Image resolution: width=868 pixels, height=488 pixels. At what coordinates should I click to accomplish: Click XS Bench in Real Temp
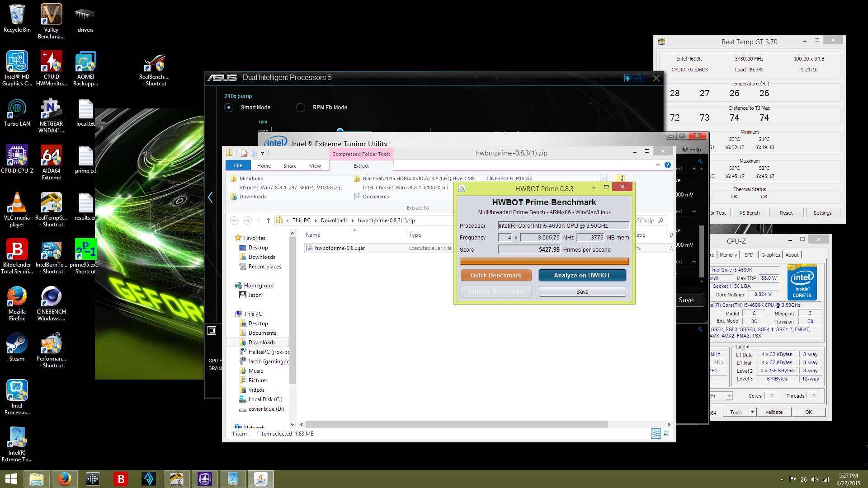(x=750, y=213)
